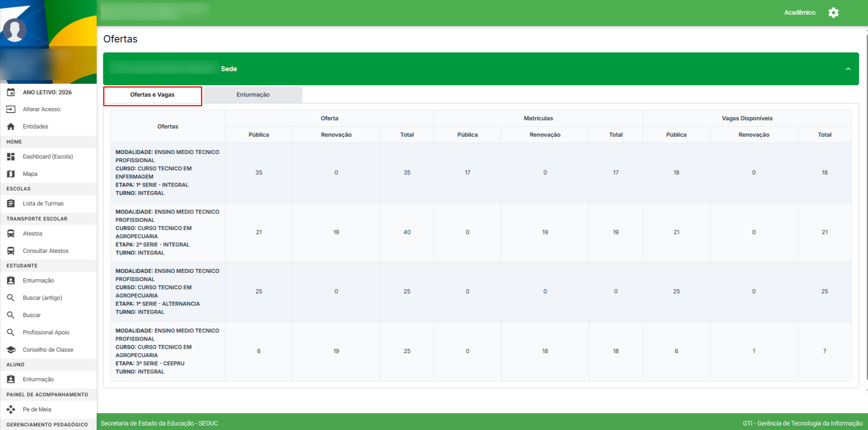Image resolution: width=868 pixels, height=430 pixels.
Task: Collapse the Sede panel with chevron
Action: 848,69
